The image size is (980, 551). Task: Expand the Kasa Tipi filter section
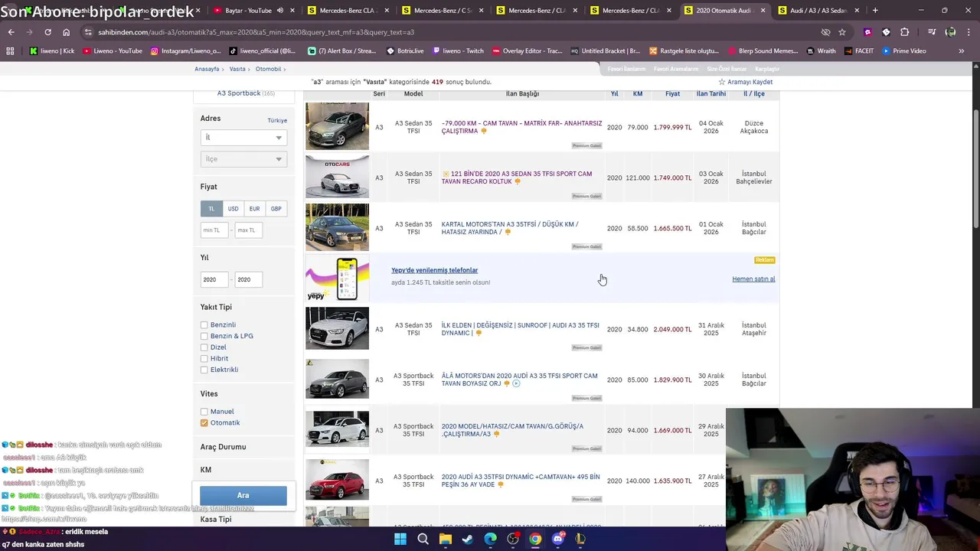216,520
